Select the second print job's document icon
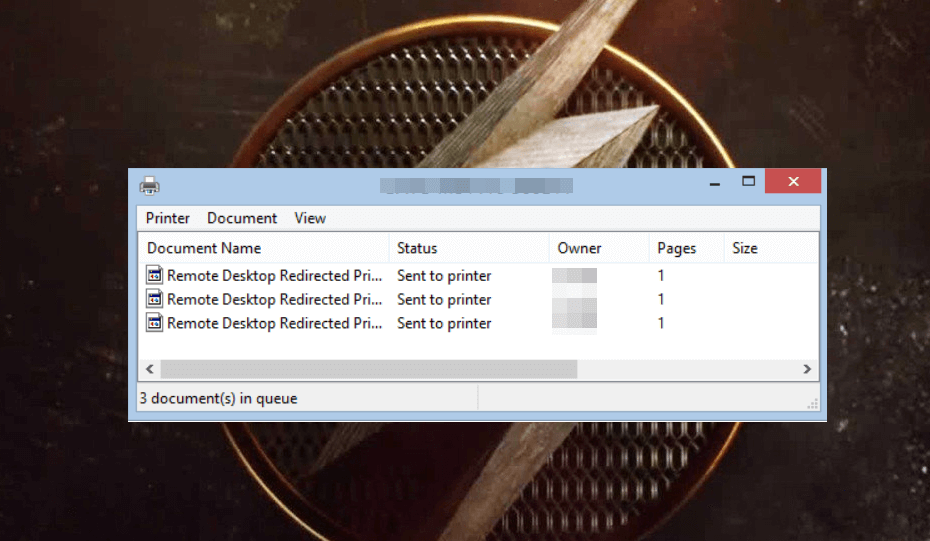 (154, 299)
